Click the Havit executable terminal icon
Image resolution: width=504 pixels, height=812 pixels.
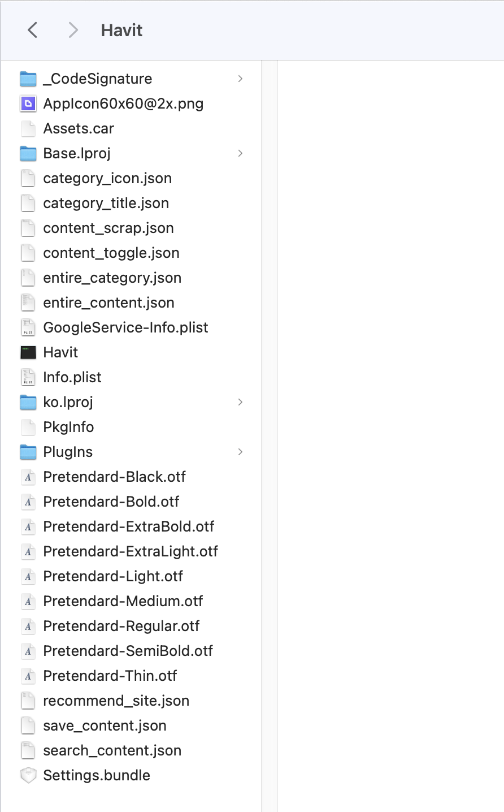pyautogui.click(x=28, y=352)
